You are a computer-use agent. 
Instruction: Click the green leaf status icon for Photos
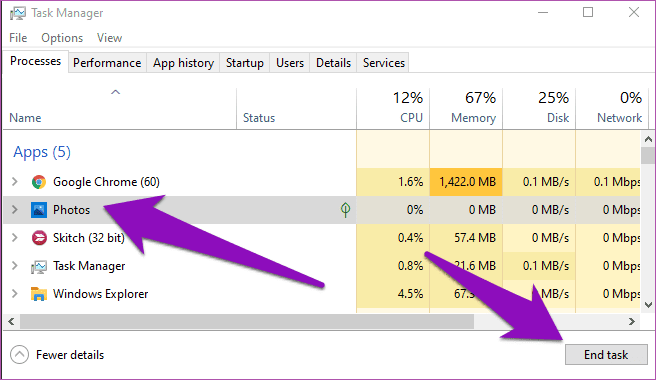[x=345, y=210]
